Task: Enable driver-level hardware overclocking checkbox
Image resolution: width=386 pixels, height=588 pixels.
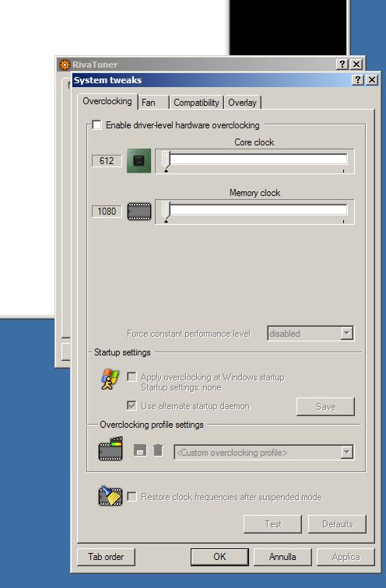Action: click(96, 124)
